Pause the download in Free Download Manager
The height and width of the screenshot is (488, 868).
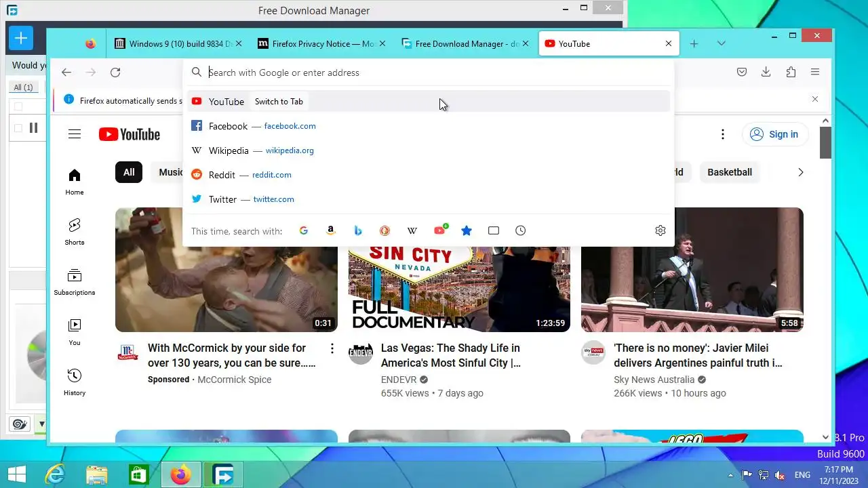33,127
